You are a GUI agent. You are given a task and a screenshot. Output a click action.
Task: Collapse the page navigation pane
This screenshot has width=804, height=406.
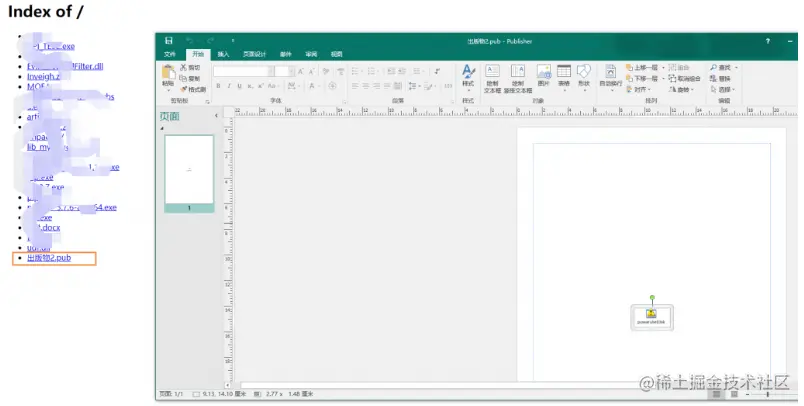pos(216,116)
